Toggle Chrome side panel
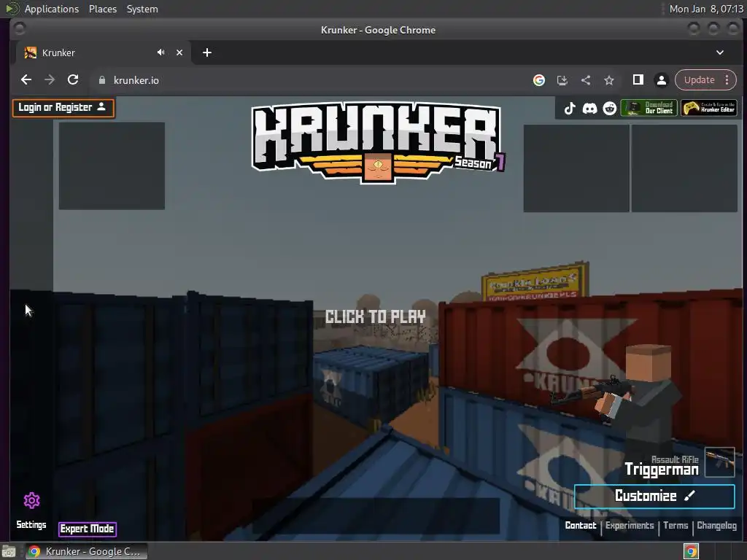This screenshot has width=747, height=560. 638,80
